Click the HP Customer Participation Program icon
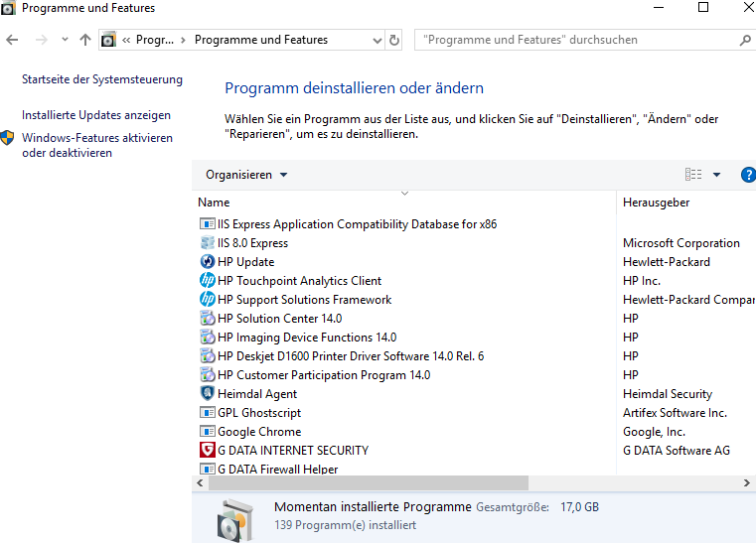Viewport: 756px width, 543px height. click(208, 375)
